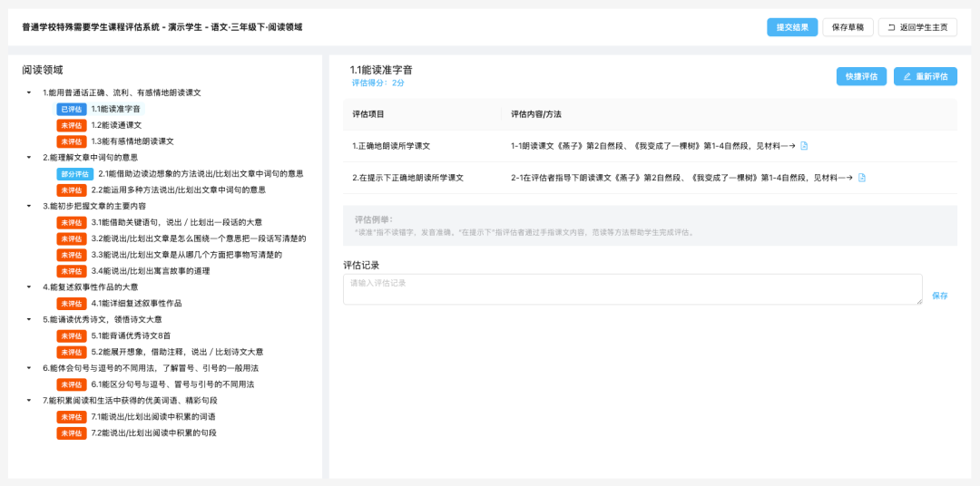Click the 部分评估 status tag on 2.1
The height and width of the screenshot is (486, 980).
(75, 174)
